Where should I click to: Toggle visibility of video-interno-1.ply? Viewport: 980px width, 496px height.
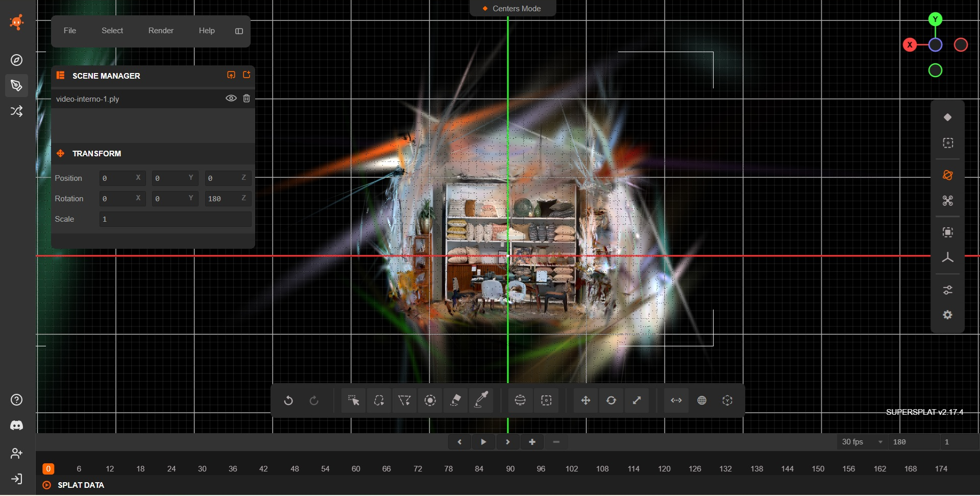coord(231,99)
